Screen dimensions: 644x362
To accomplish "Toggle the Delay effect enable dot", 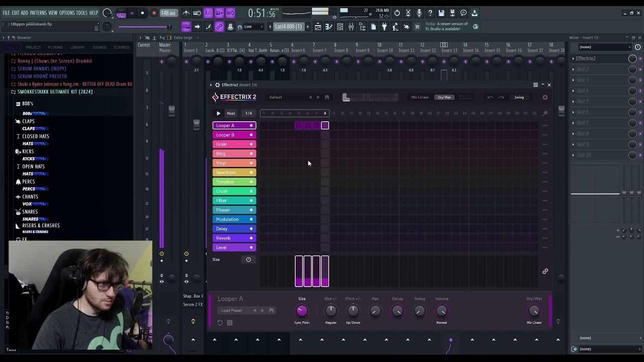I will coord(251,229).
